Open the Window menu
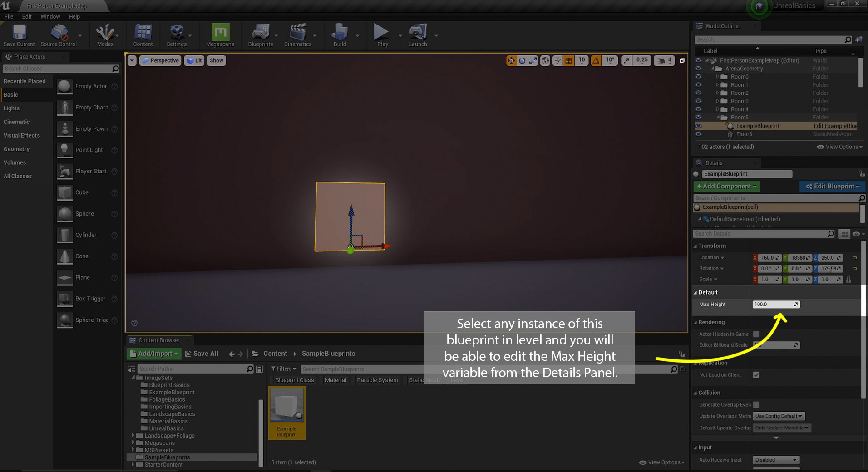This screenshot has width=868, height=472. (50, 16)
